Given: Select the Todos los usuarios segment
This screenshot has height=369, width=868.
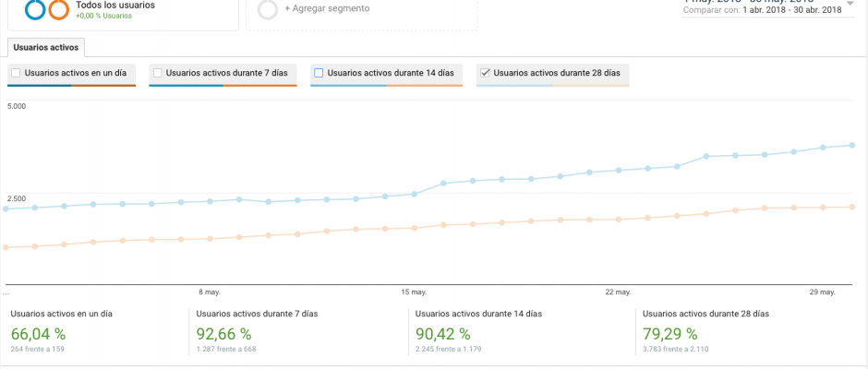Looking at the screenshot, I should click(115, 5).
